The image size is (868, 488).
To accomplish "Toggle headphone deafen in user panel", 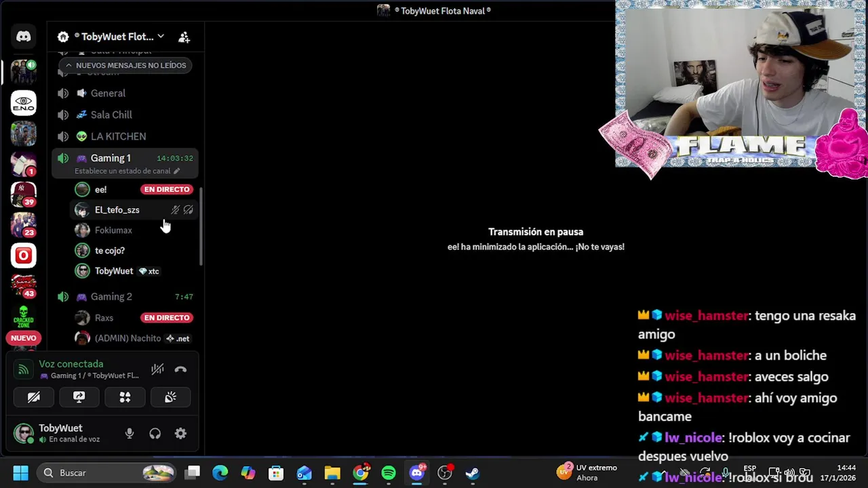I will [x=155, y=434].
